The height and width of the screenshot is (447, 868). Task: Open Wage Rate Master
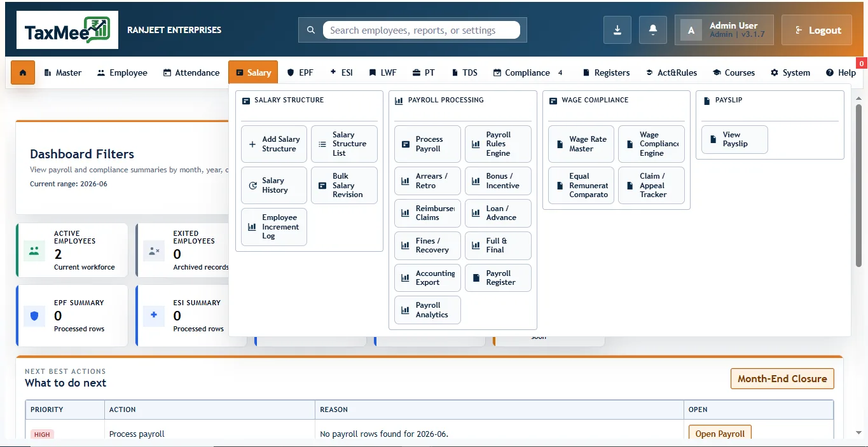[581, 144]
